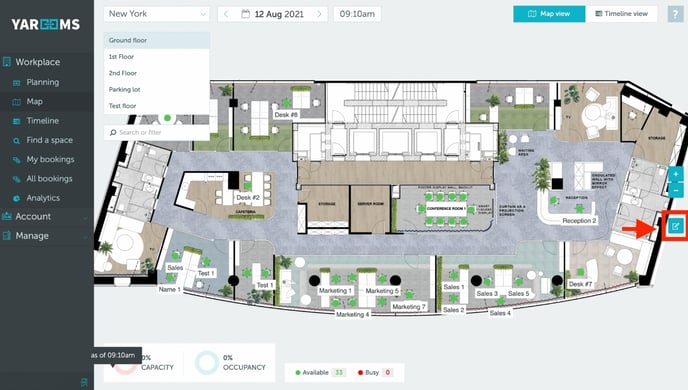
Task: Switch to Map view
Action: (549, 14)
